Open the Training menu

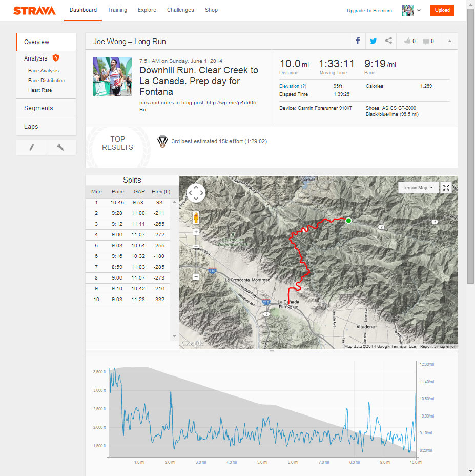coord(117,10)
